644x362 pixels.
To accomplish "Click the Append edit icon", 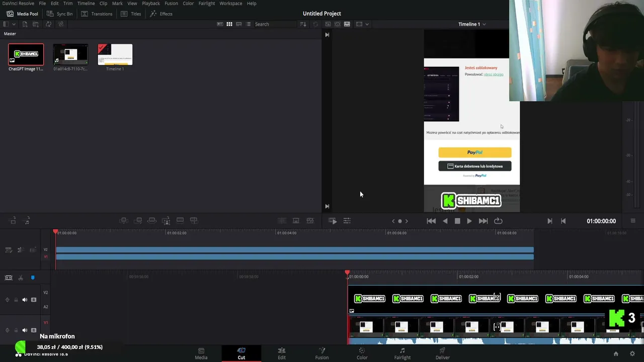I will pyautogui.click(x=138, y=221).
